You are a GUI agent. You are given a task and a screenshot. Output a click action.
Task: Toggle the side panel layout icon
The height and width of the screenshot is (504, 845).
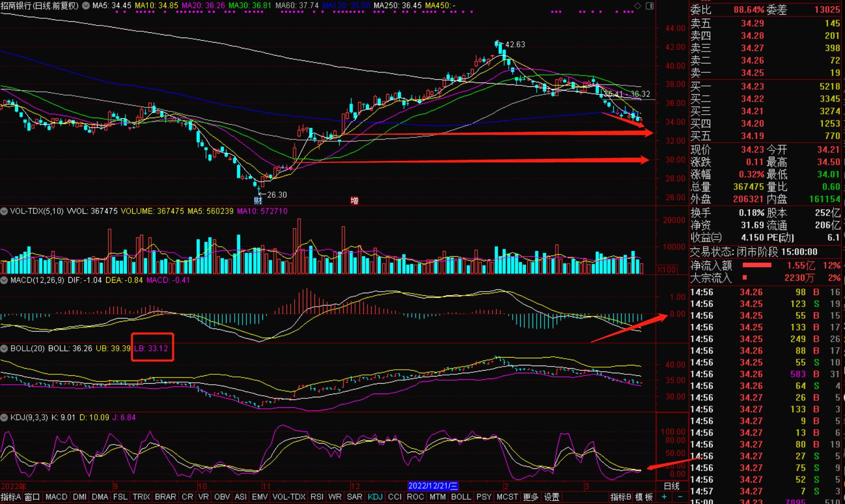(650, 6)
